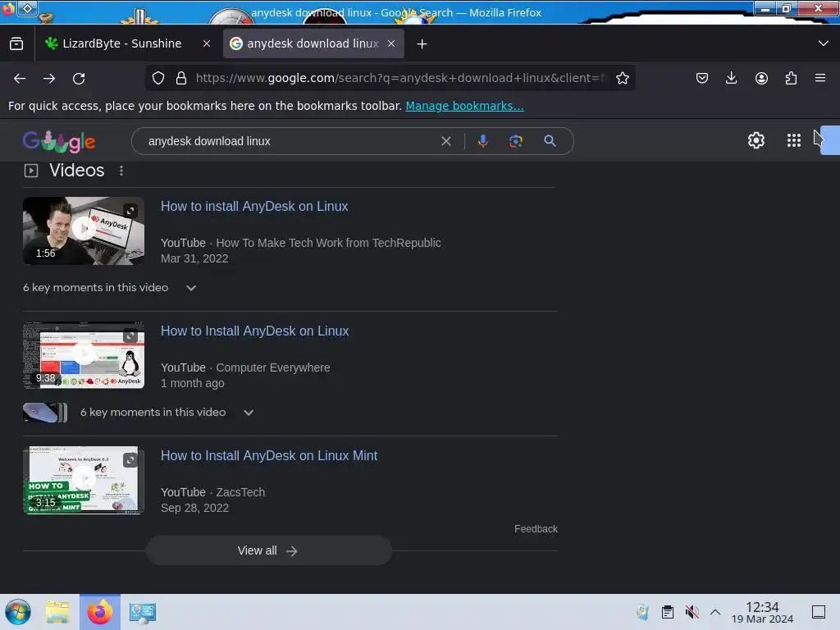
Task: Go to Google doodle logo home
Action: (59, 141)
